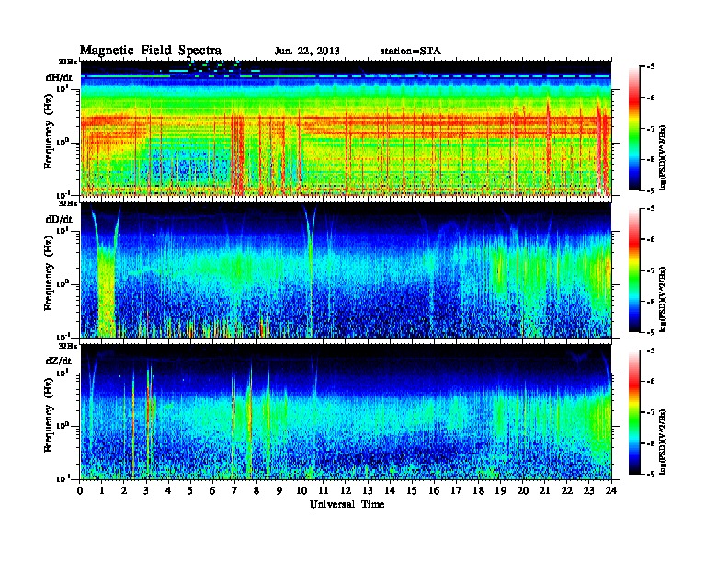Click the "Magnetic Field Spectra" title
Image resolution: width=728 pixels, height=563 pixels.
tap(151, 51)
